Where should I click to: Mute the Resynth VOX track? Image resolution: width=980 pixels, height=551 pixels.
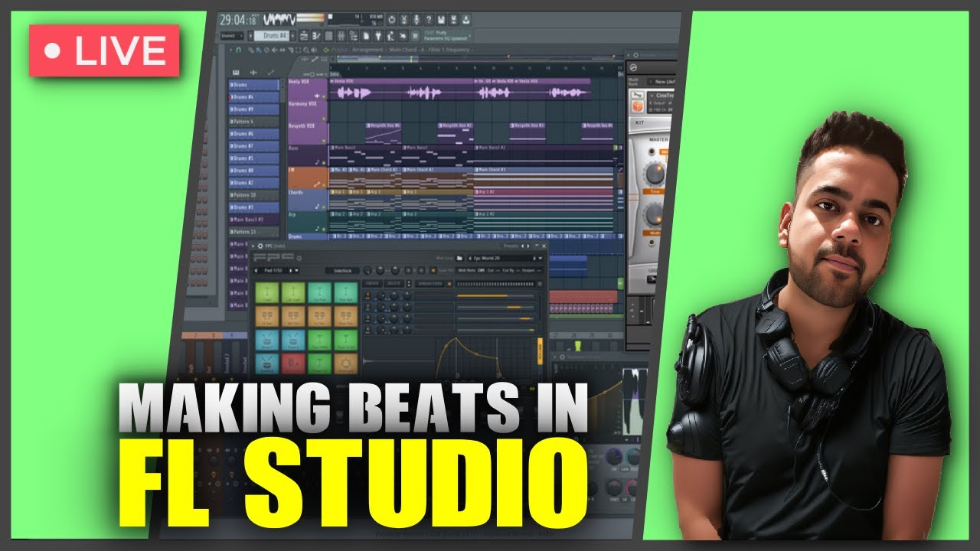click(x=324, y=141)
